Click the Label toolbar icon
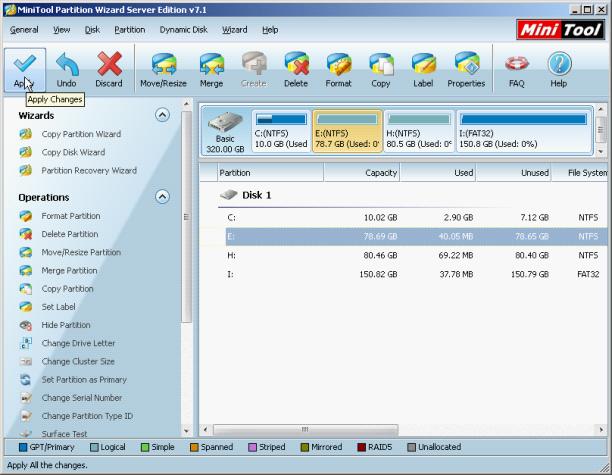The height and width of the screenshot is (475, 612). 423,64
